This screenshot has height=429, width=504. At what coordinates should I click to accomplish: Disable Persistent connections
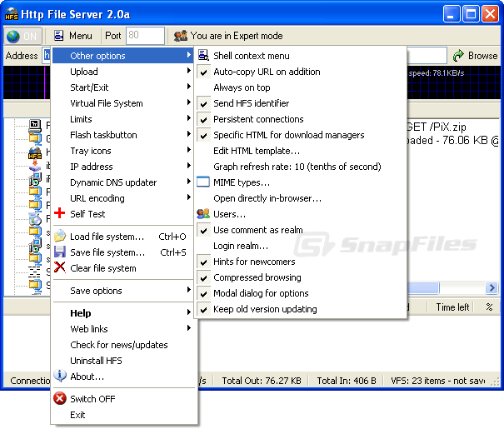tap(301, 119)
